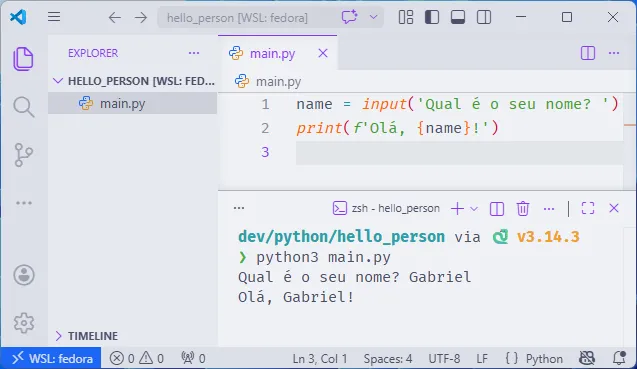Image resolution: width=637 pixels, height=369 pixels.
Task: Toggle the primary side bar
Action: [x=432, y=17]
